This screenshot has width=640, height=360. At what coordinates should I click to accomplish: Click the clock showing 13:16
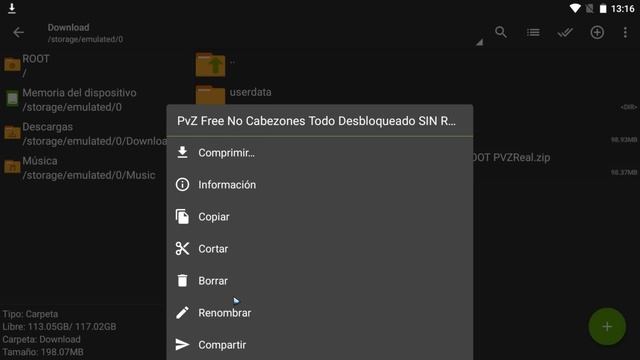coord(623,9)
